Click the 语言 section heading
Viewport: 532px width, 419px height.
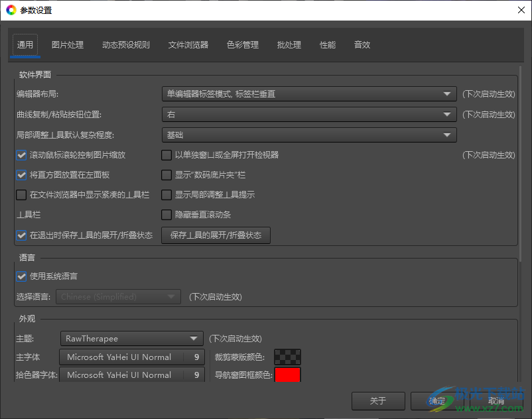point(27,258)
